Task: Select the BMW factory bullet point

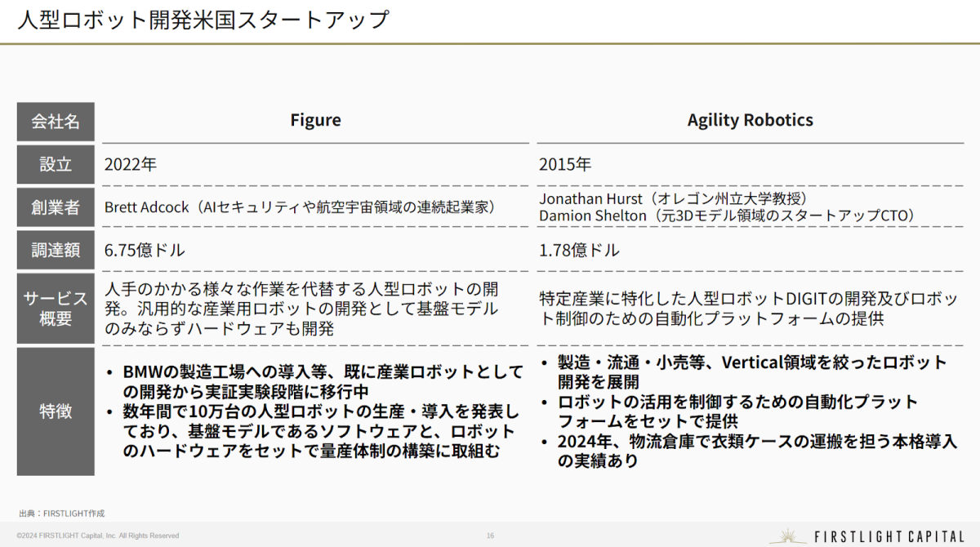Action: [x=316, y=382]
